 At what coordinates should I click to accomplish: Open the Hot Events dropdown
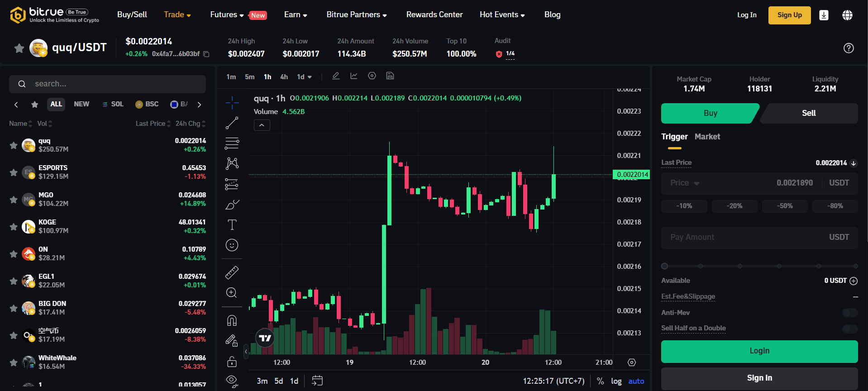[502, 15]
